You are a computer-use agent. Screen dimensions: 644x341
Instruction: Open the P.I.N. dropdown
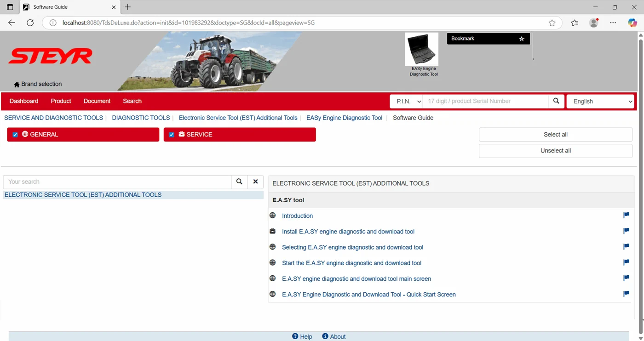coord(406,101)
